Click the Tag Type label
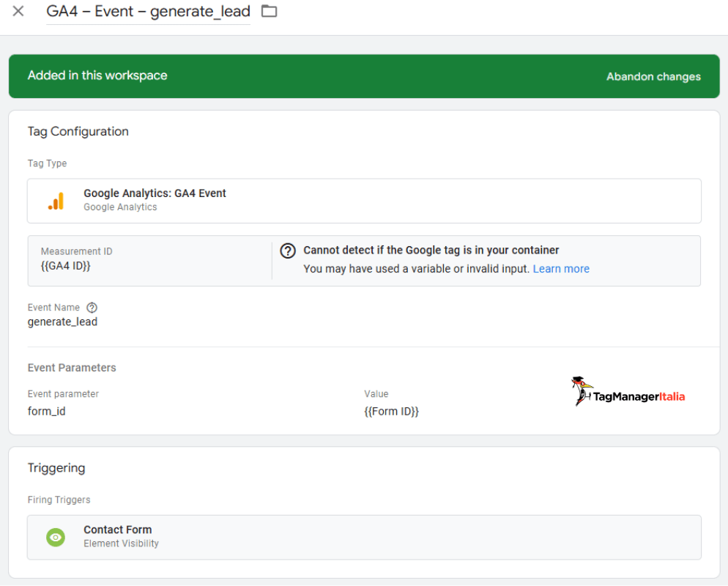 47,163
